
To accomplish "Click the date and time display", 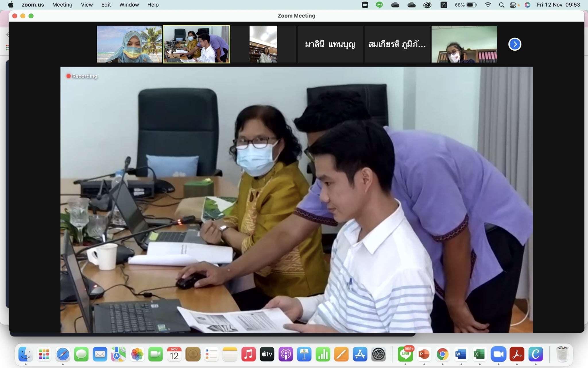I will tap(558, 5).
